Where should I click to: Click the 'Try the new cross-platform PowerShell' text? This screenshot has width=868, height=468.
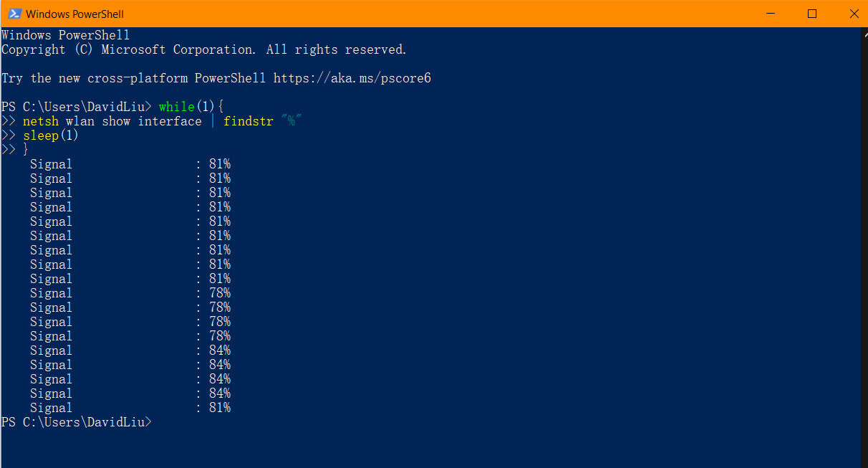[133, 78]
